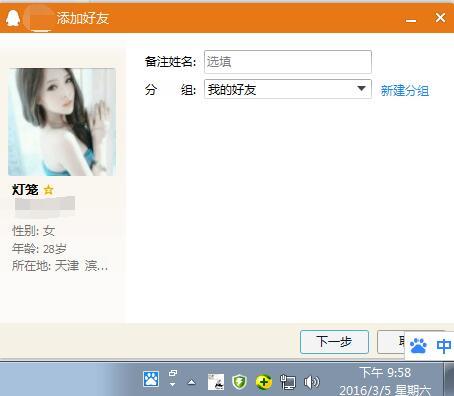
Task: Open the yellow-green plus tray icon
Action: point(264,382)
